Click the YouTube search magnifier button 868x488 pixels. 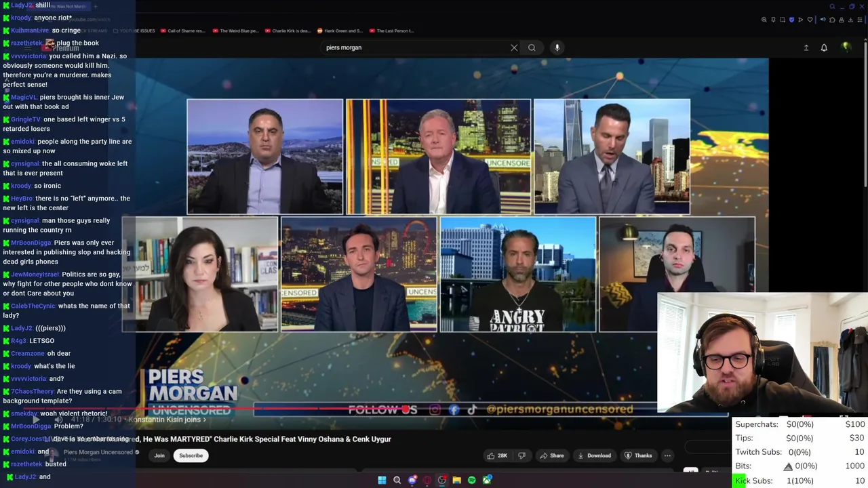[532, 47]
